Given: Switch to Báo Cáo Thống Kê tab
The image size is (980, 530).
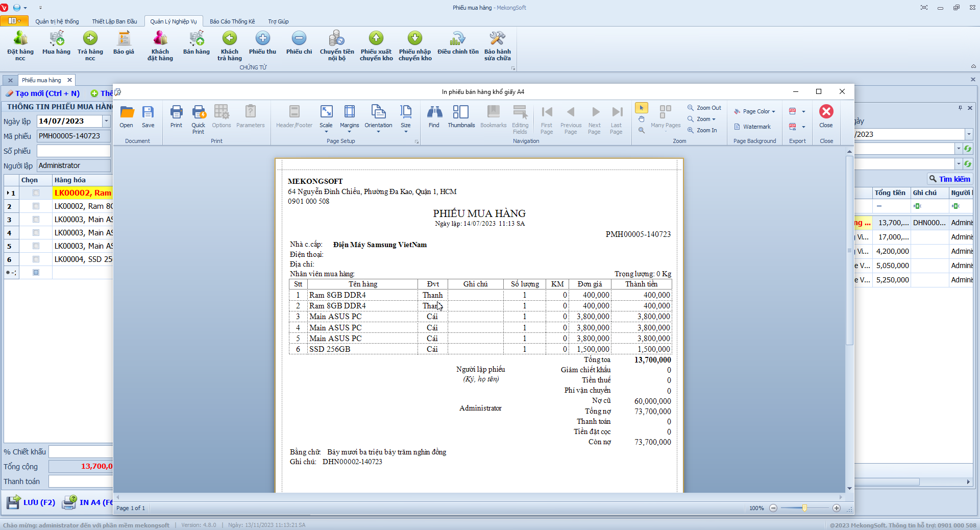Looking at the screenshot, I should [232, 21].
